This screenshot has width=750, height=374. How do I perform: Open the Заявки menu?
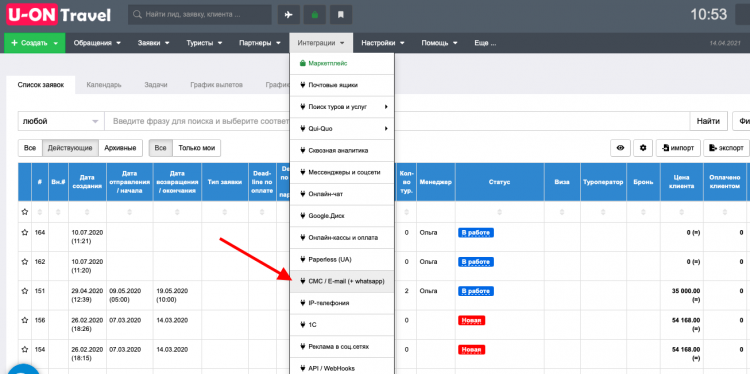click(x=154, y=43)
